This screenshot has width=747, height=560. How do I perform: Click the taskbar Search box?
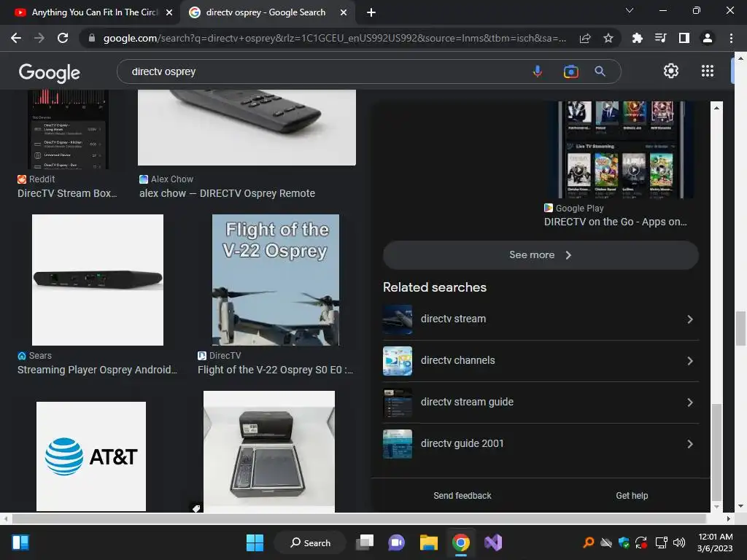click(310, 542)
